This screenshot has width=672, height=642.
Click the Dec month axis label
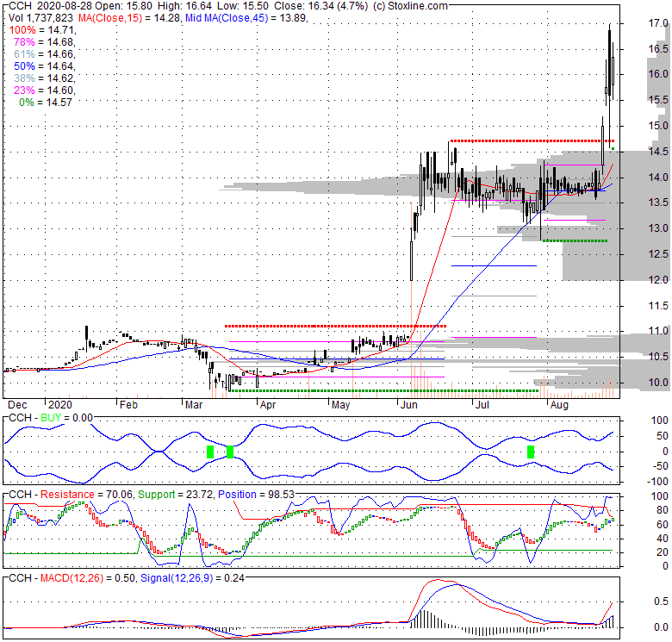pos(17,405)
